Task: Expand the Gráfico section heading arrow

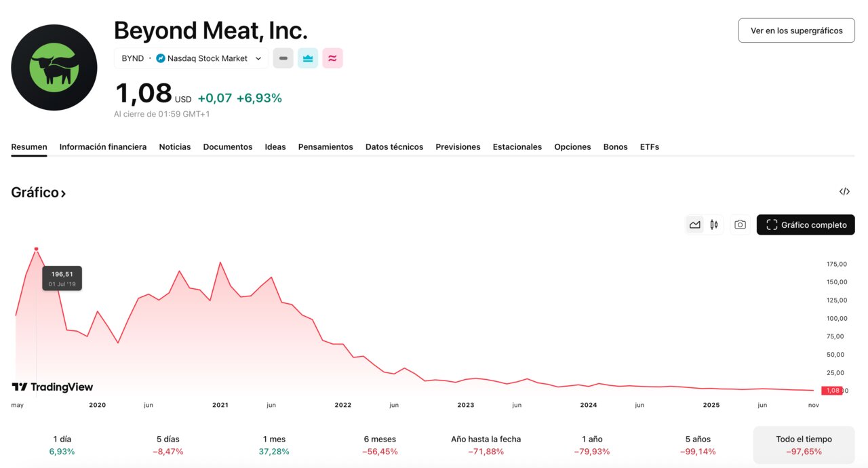Action: point(63,193)
